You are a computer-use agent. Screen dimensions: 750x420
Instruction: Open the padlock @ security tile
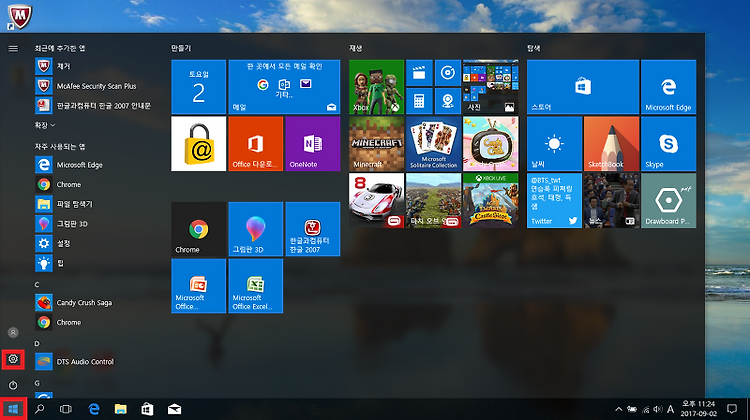coord(199,144)
